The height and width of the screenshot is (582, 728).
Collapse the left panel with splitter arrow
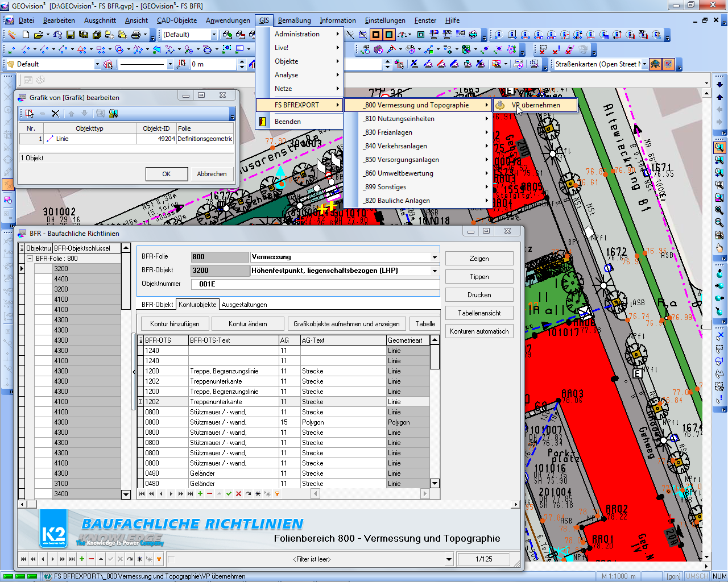coord(134,372)
